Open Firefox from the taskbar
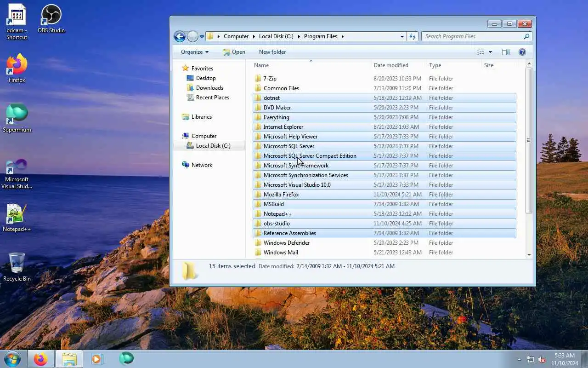Screen dimensions: 588x368 [x=40, y=359]
